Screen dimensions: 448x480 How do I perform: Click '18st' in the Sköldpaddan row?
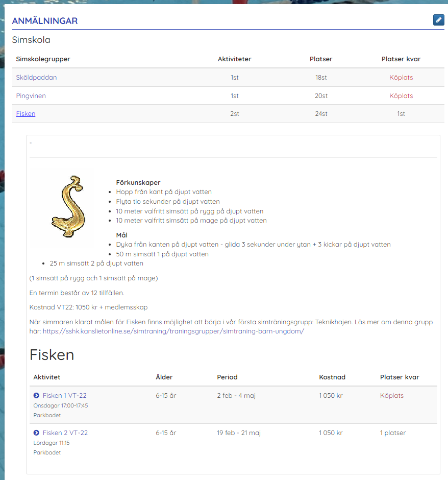point(321,78)
